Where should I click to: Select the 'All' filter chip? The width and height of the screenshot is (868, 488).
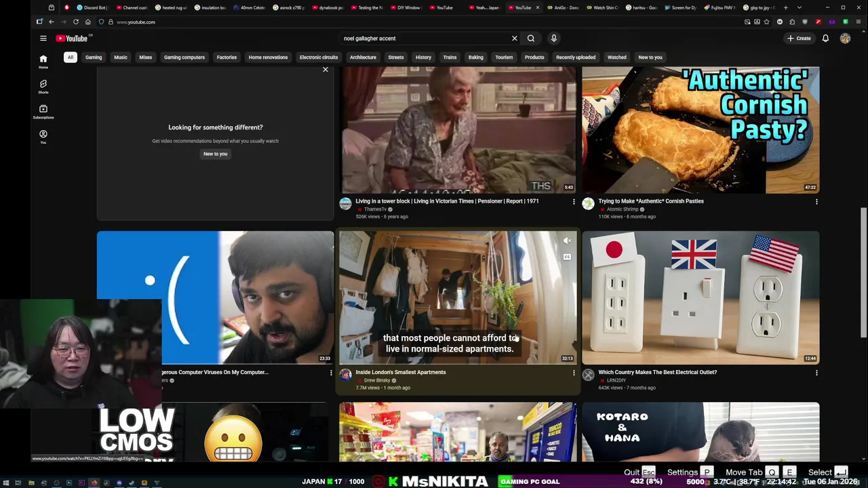[x=70, y=57]
